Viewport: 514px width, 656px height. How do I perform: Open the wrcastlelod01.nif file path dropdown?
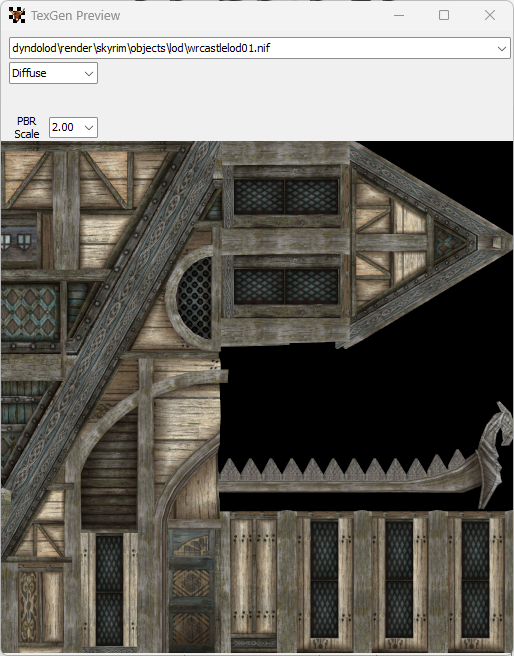pyautogui.click(x=259, y=48)
